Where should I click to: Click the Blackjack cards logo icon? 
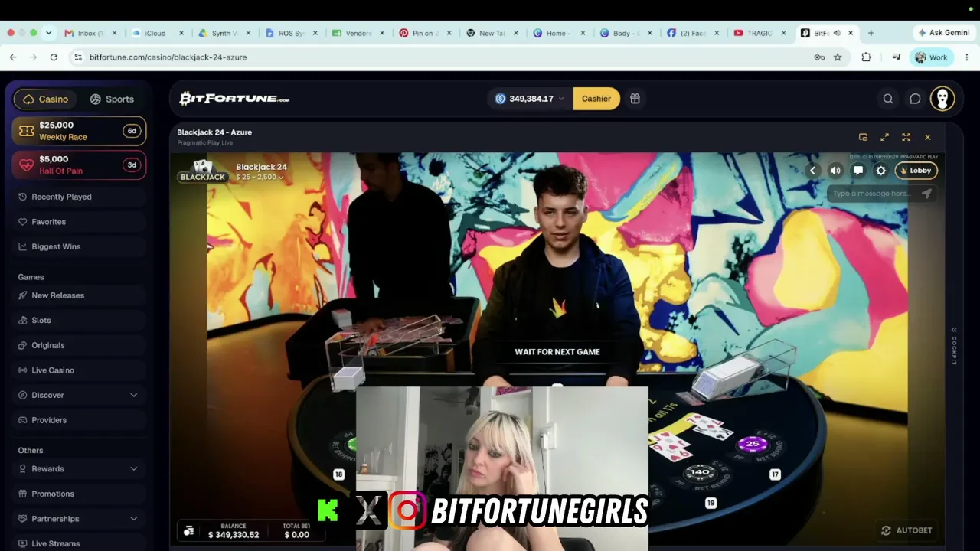click(202, 171)
